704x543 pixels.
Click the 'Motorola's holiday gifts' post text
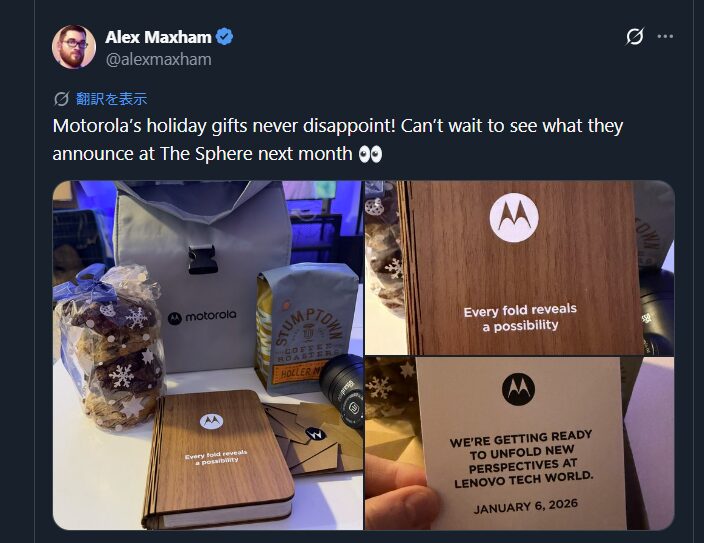point(338,140)
